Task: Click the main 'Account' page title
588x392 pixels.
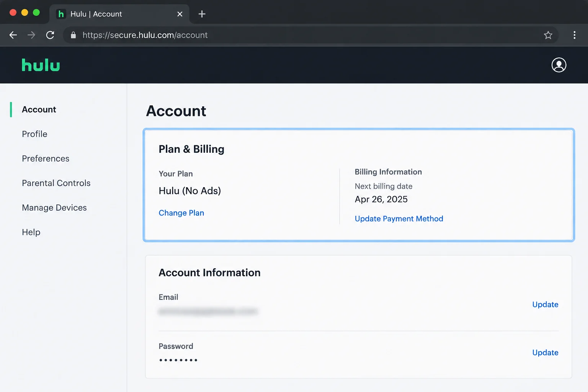Action: coord(176,111)
